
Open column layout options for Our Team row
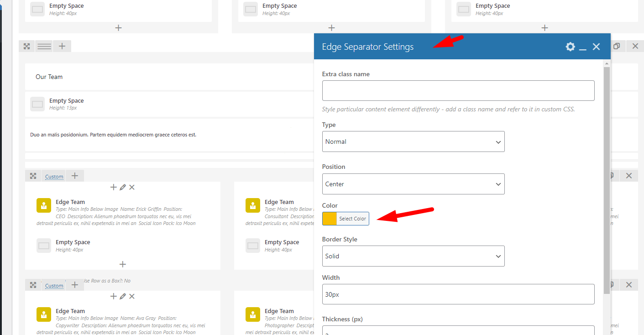click(44, 46)
